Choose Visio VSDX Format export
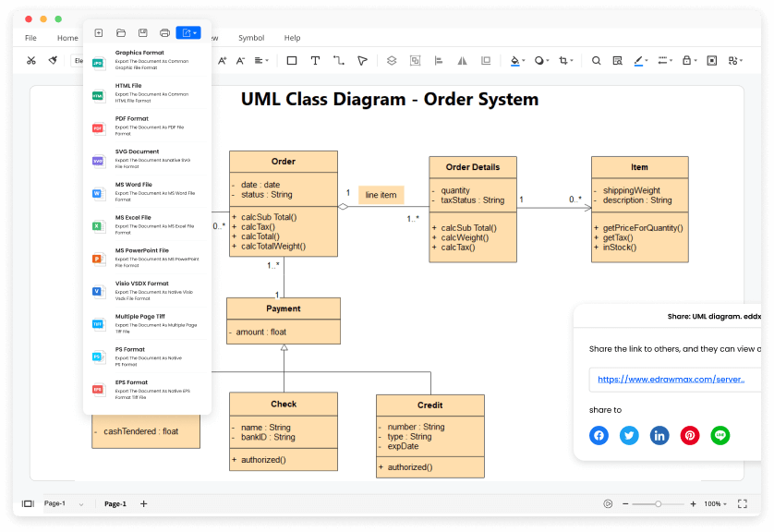 148,291
